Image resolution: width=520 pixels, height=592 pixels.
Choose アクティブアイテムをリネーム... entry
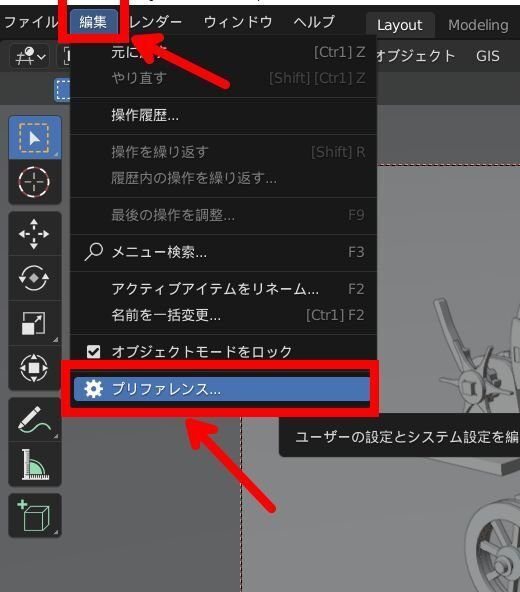point(224,289)
